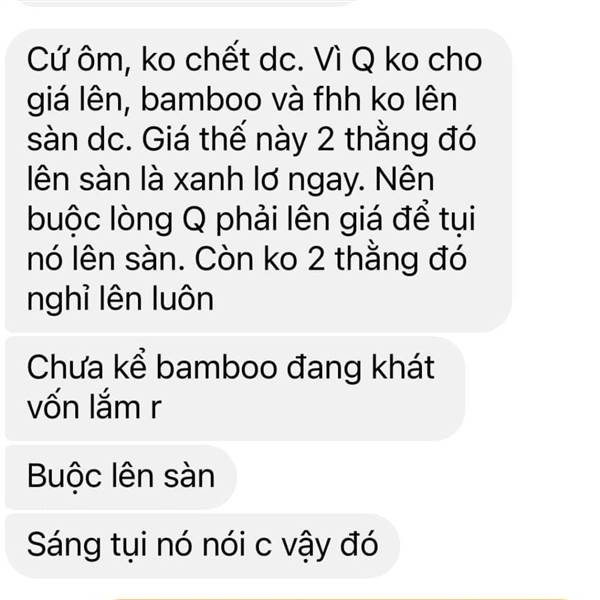This screenshot has height=600, width=600.
Task: Click the words "Chưa kể" starting second bubble
Action: point(87,368)
